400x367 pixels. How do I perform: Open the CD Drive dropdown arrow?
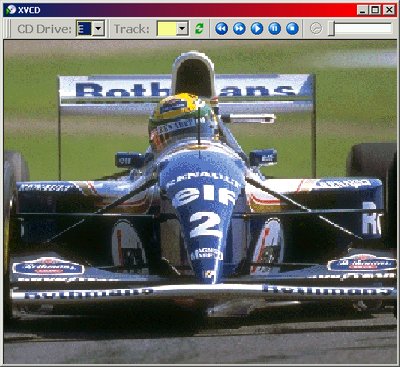click(98, 29)
